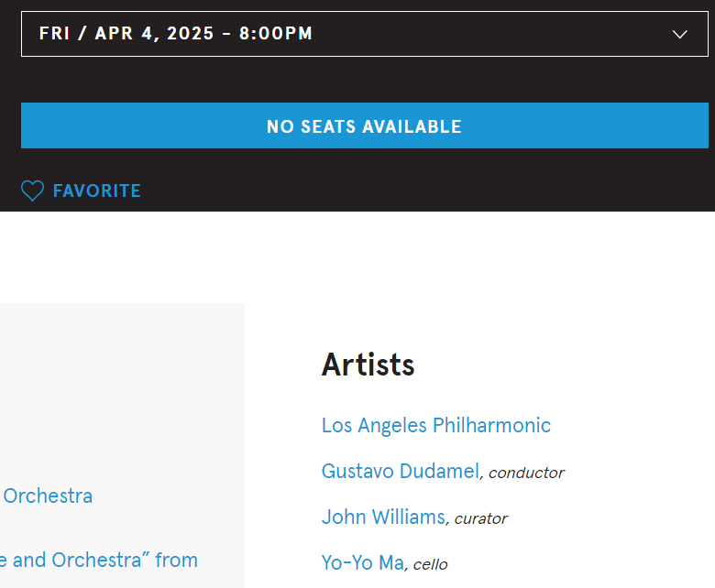715x588 pixels.
Task: Click the 'curator' role text
Action: [x=480, y=518]
